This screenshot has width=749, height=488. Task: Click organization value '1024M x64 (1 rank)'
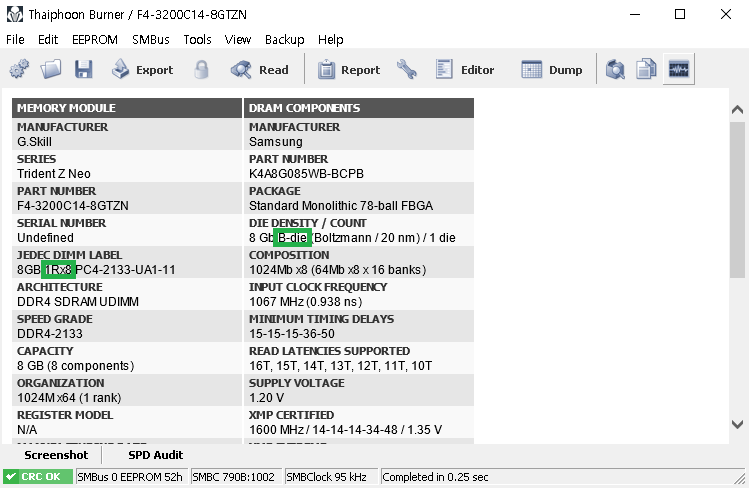point(69,398)
